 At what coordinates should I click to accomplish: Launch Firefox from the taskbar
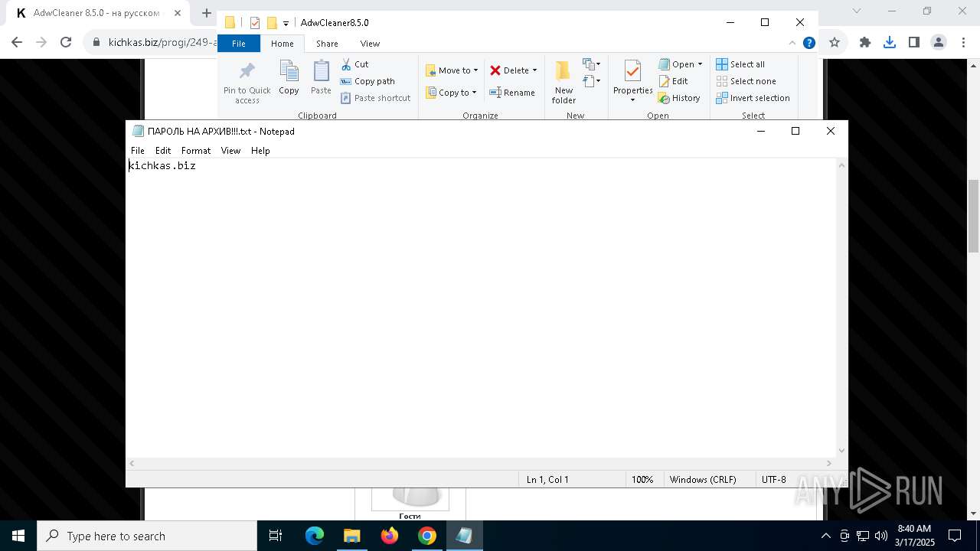390,536
